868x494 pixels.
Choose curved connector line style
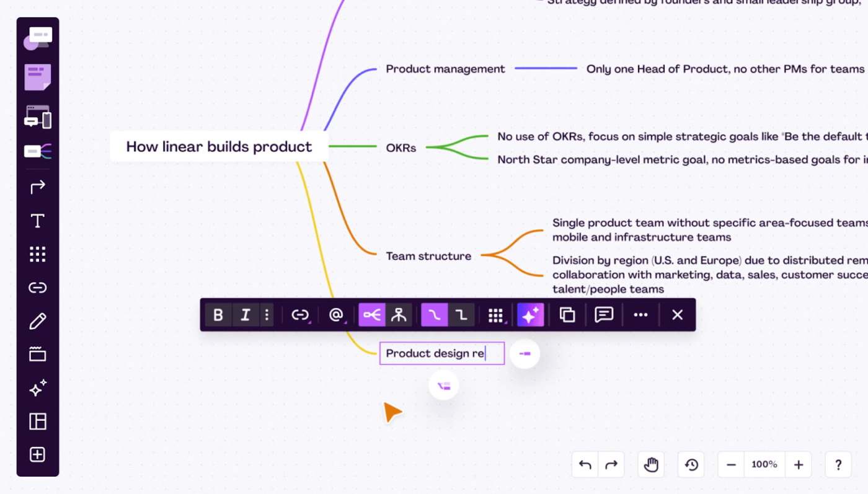coord(435,315)
